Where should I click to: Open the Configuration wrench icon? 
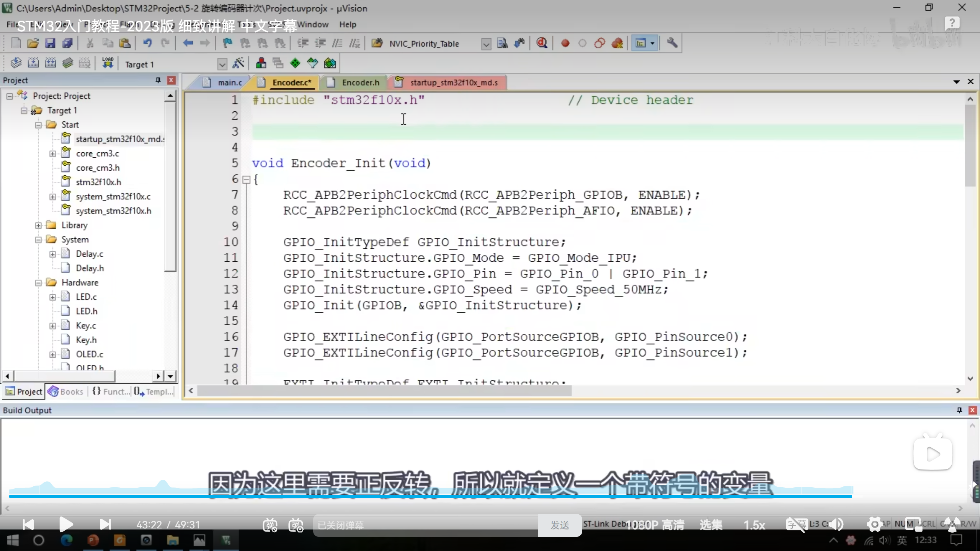tap(672, 43)
